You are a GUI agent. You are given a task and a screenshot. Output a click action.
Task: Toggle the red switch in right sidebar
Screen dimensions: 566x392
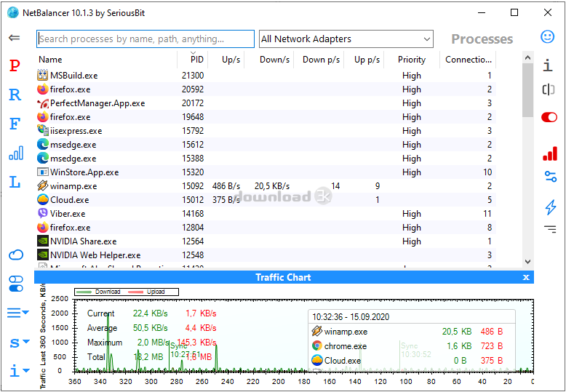[549, 117]
